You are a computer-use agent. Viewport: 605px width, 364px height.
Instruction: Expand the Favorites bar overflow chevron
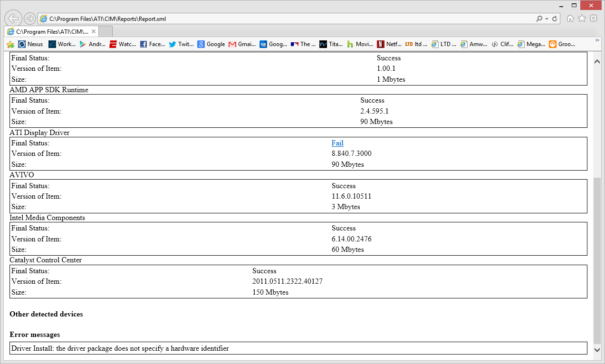click(597, 41)
